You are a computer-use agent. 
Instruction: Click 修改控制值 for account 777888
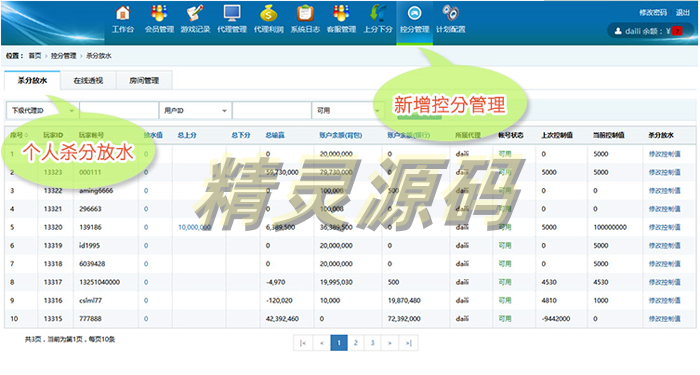tap(664, 319)
